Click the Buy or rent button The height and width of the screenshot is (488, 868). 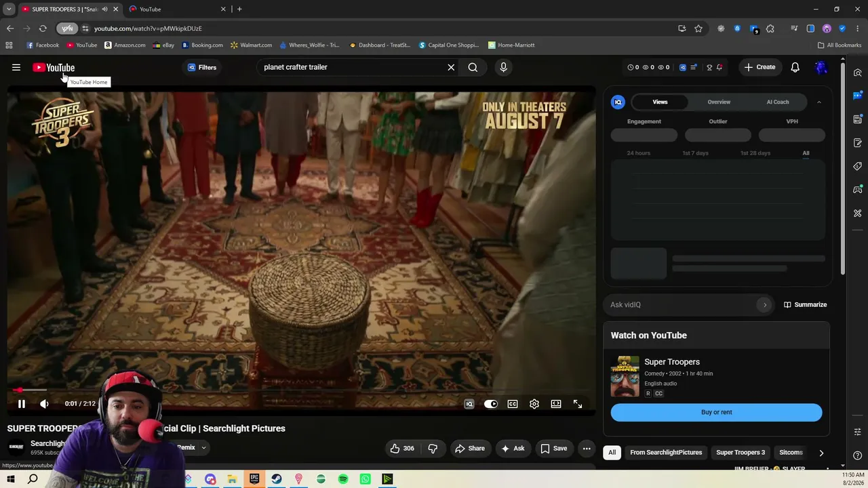[x=716, y=412]
